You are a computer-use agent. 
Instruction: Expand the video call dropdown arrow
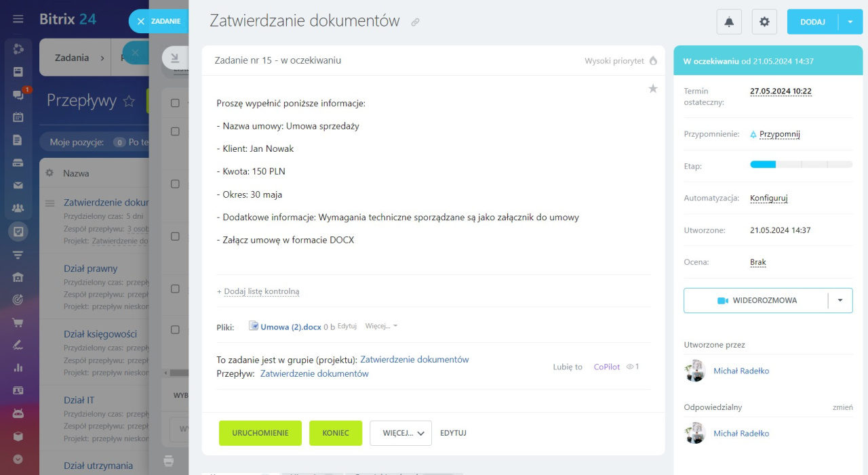[x=840, y=300]
